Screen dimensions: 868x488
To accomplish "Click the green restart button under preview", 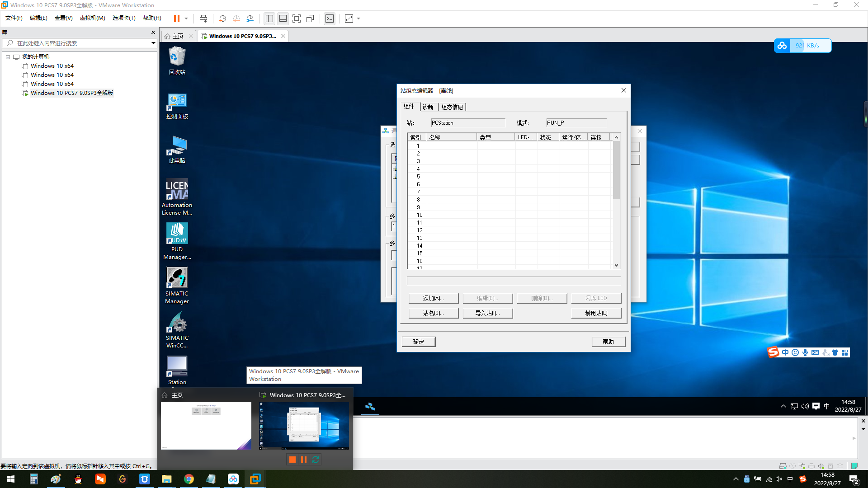I will click(x=316, y=460).
